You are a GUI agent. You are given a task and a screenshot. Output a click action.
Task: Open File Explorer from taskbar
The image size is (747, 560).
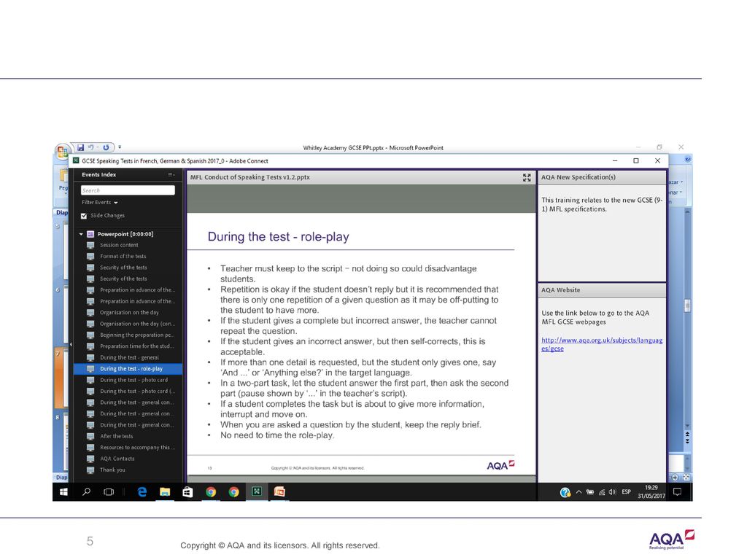(165, 492)
